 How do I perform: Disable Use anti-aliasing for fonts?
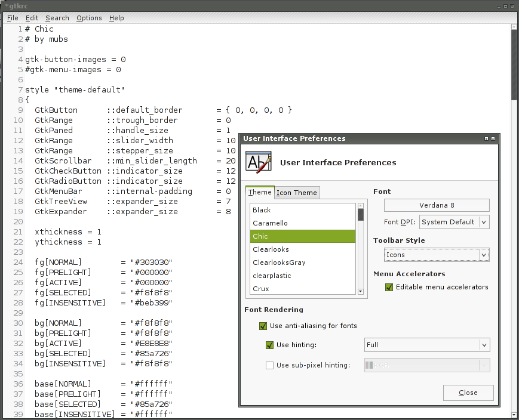[263, 326]
